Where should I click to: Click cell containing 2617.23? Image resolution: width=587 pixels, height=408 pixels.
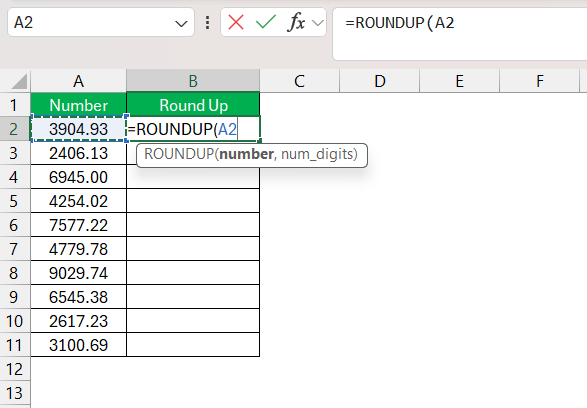pos(79,320)
